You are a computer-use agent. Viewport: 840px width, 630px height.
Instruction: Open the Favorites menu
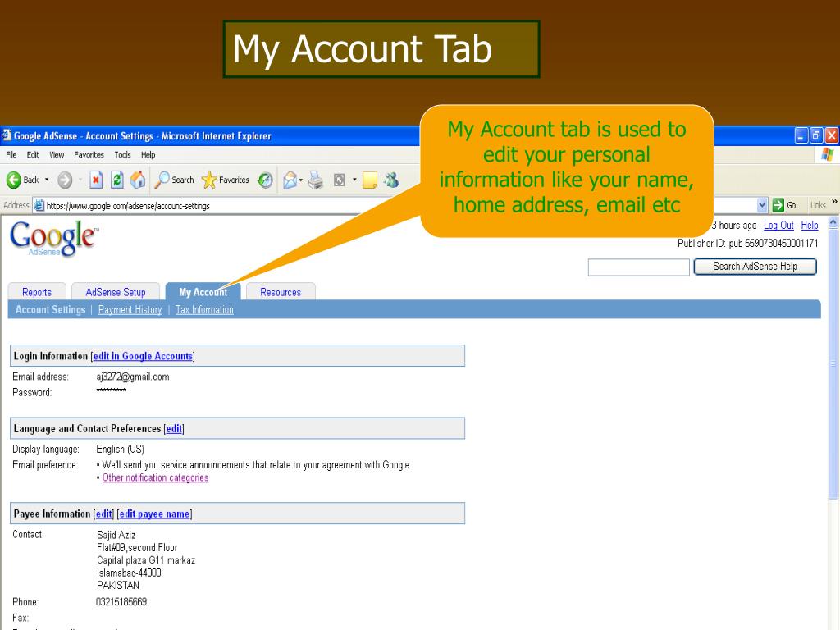89,155
